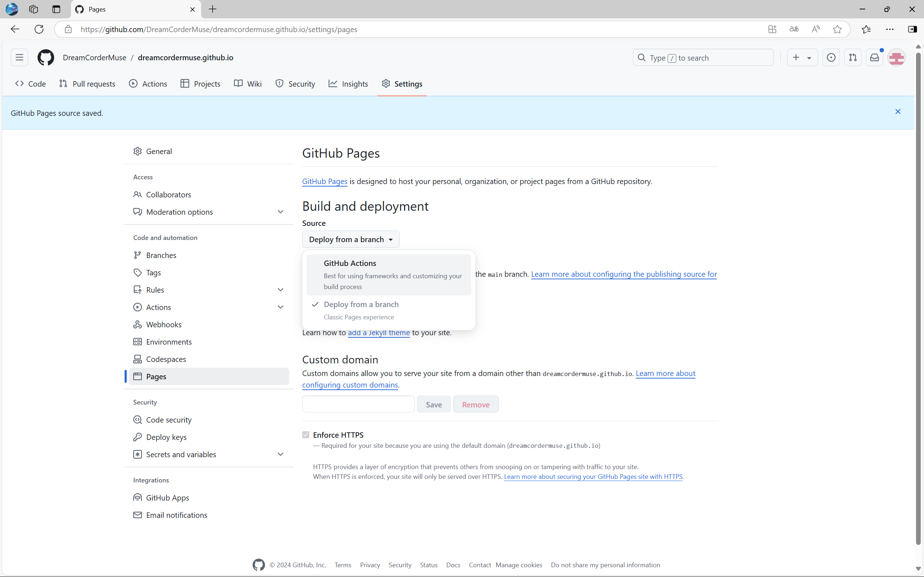
Task: Click the Remove custom domain button
Action: point(476,404)
